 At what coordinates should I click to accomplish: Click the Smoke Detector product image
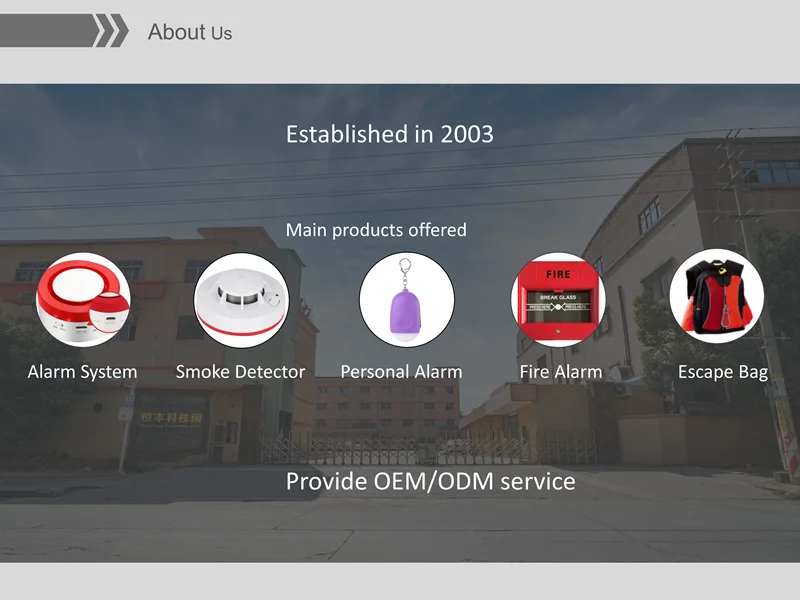pyautogui.click(x=241, y=300)
